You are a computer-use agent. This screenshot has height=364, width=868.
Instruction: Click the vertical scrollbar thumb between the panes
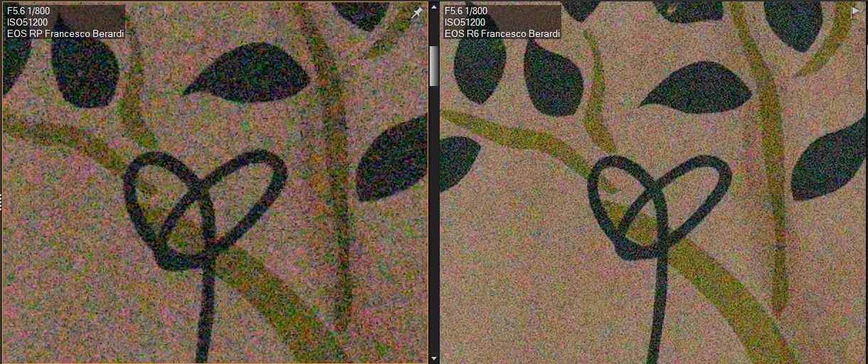pos(434,66)
